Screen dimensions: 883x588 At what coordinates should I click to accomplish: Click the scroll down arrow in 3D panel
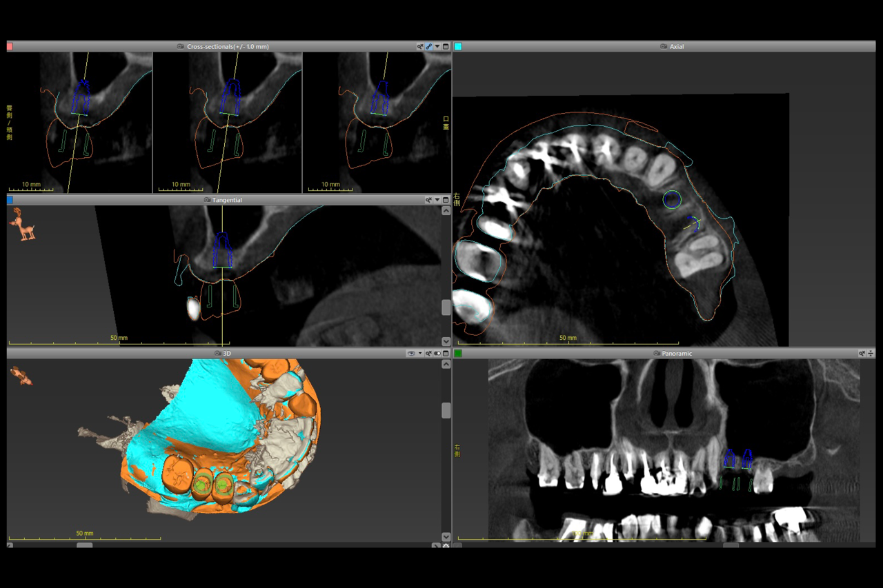pos(446,537)
